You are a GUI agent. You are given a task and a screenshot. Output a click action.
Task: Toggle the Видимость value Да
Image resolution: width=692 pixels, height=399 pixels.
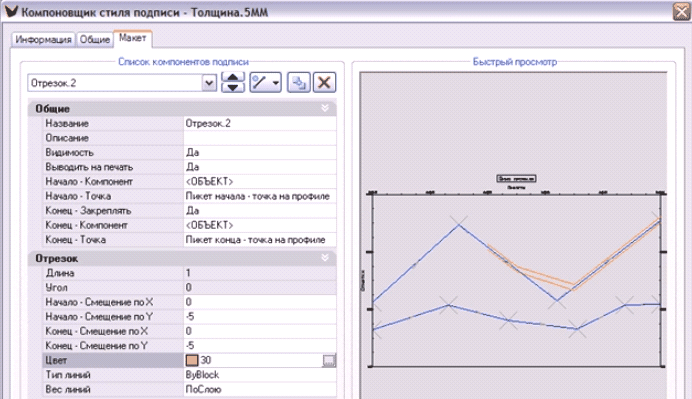260,152
